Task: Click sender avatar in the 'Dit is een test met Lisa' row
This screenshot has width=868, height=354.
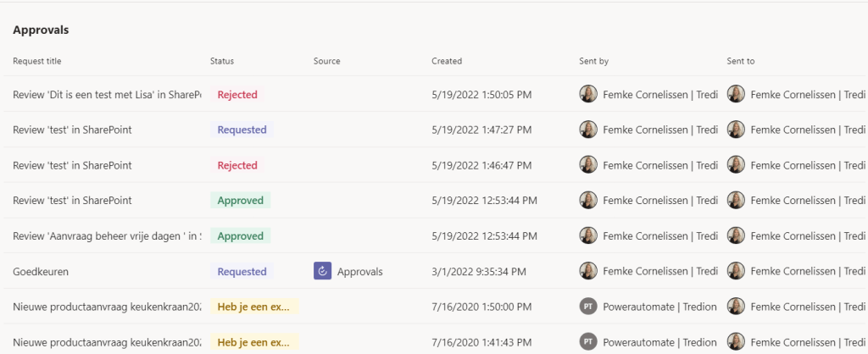Action: click(x=588, y=94)
